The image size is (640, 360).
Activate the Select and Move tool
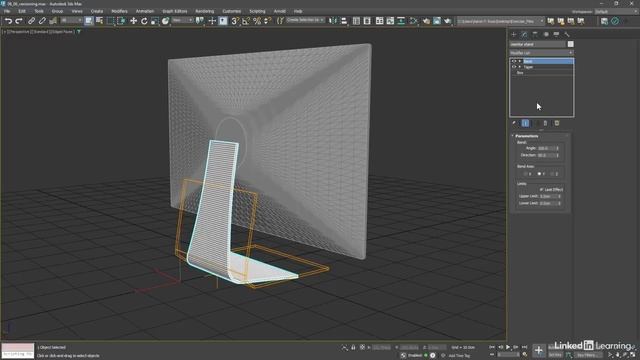click(x=133, y=21)
